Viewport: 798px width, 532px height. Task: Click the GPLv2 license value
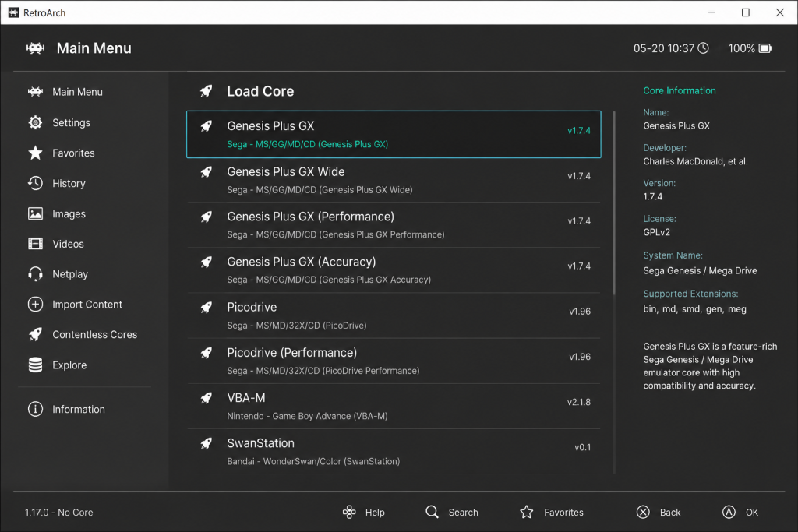click(656, 232)
